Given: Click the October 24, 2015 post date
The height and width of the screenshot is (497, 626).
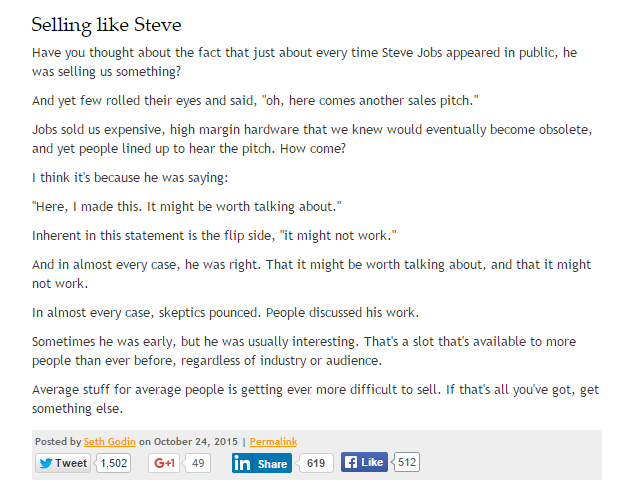Looking at the screenshot, I should [196, 442].
